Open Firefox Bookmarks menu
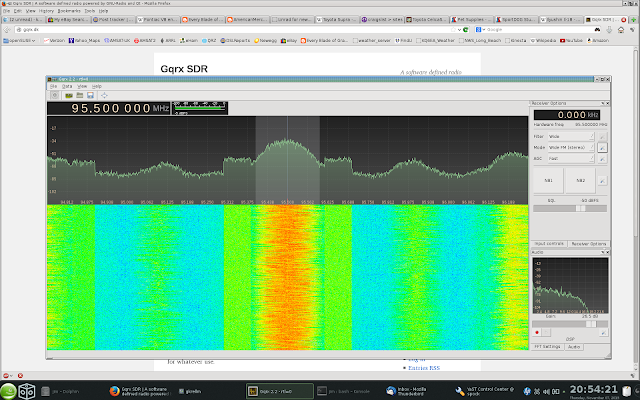The width and height of the screenshot is (640, 400). coord(69,11)
